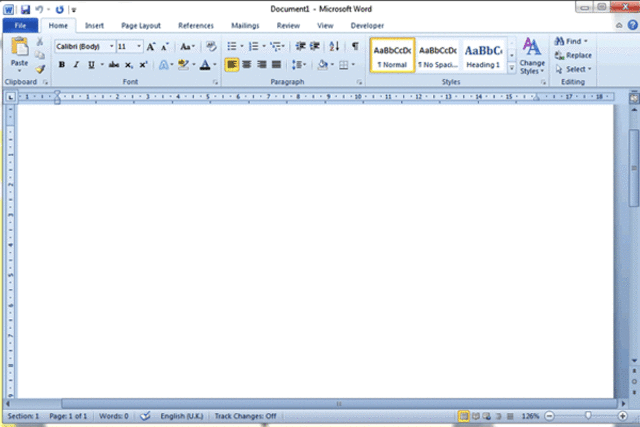Open Word Help question mark icon
Image resolution: width=640 pixels, height=427 pixels.
tap(633, 25)
